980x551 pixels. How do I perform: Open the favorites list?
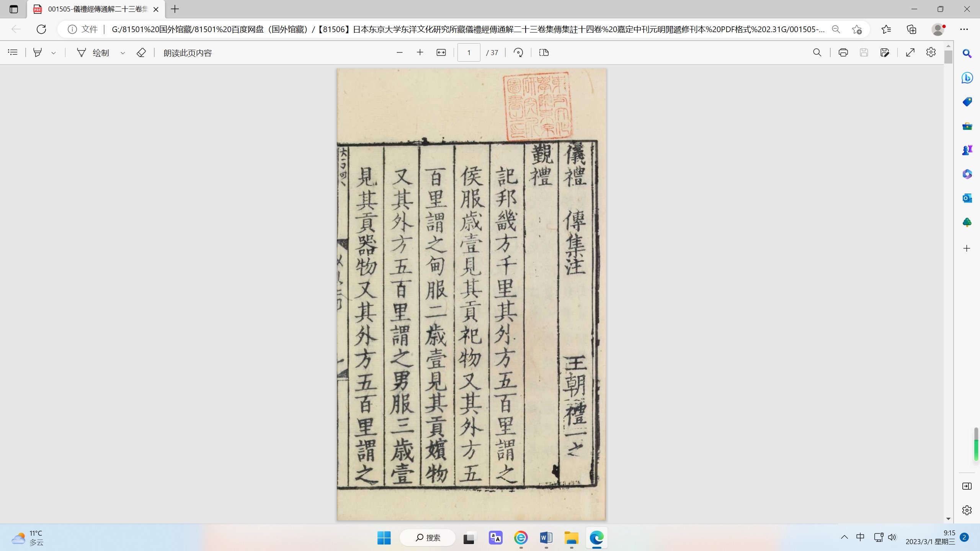point(886,29)
